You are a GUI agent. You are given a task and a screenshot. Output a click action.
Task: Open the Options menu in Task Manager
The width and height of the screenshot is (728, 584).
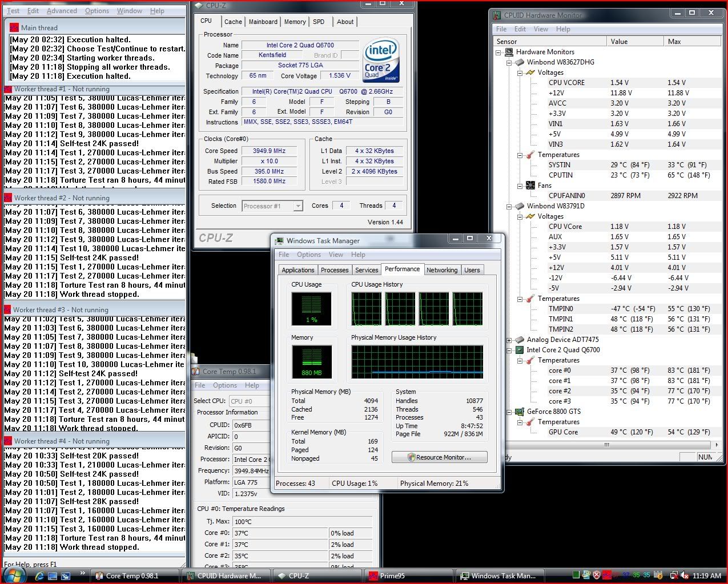point(309,255)
